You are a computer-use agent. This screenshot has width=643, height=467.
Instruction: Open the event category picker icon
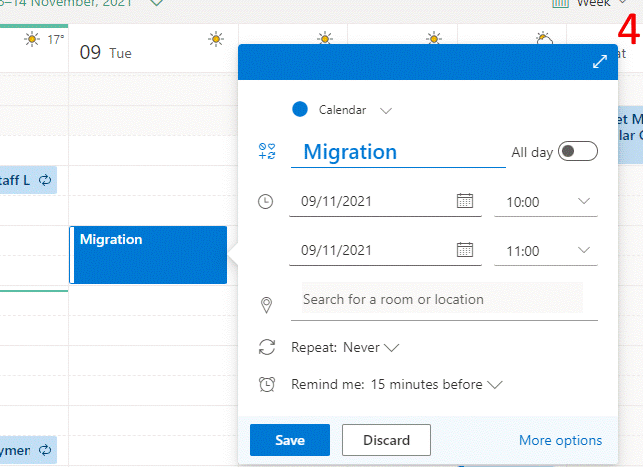267,151
